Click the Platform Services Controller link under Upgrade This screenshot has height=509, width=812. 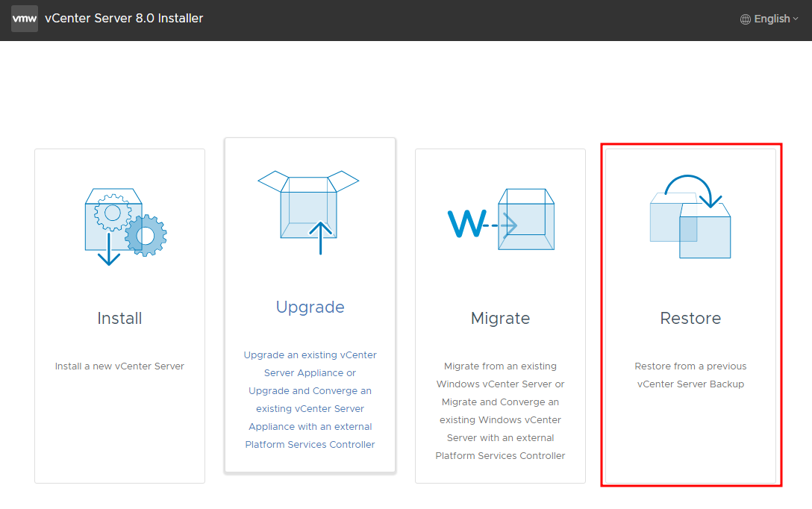point(310,444)
